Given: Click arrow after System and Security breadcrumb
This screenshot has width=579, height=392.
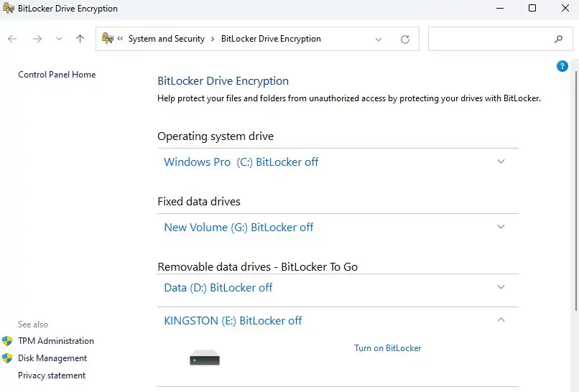Looking at the screenshot, I should [213, 39].
